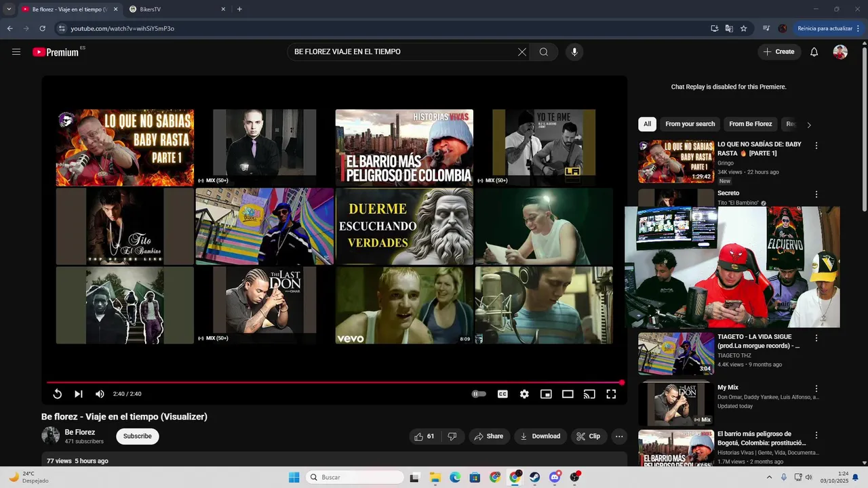Open options for TIAGETO La Vida Sigue
The image size is (868, 488).
tap(816, 338)
